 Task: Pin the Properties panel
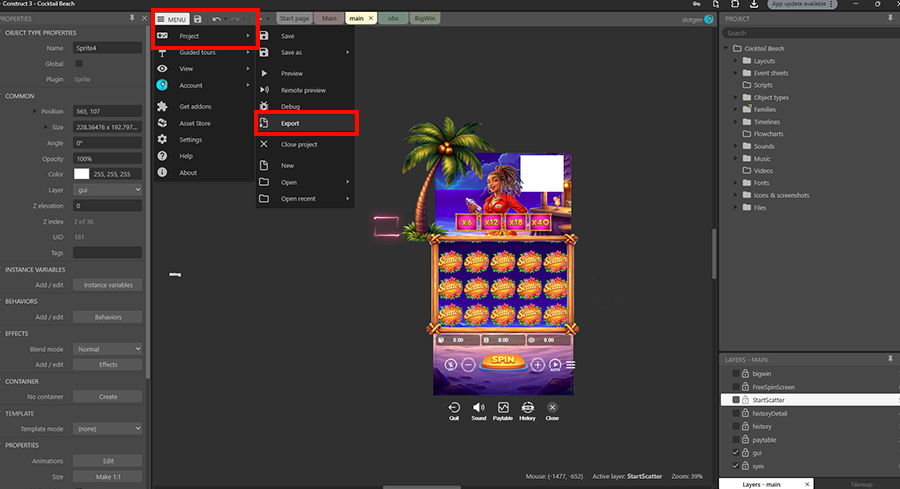click(132, 18)
